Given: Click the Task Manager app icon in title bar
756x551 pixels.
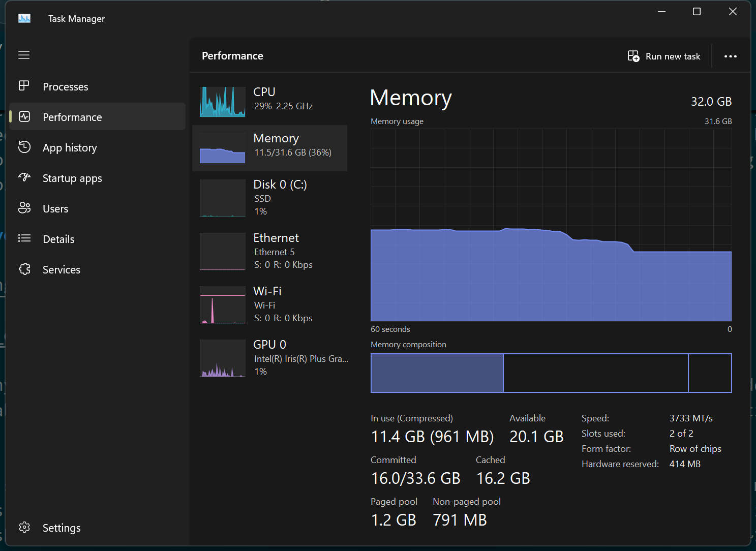Looking at the screenshot, I should point(24,19).
